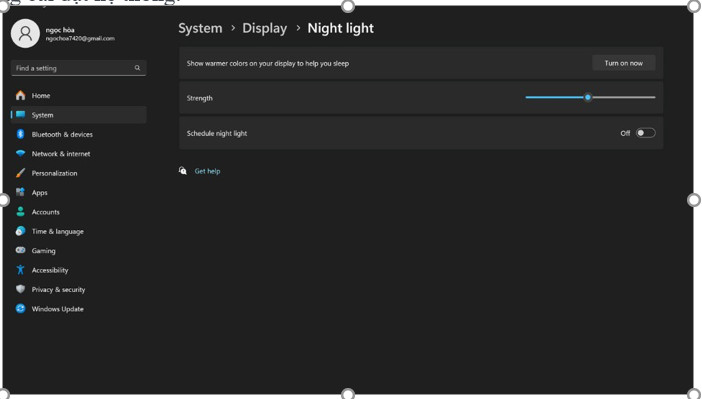702x399 pixels.
Task: Open Gaming settings page
Action: (78, 251)
